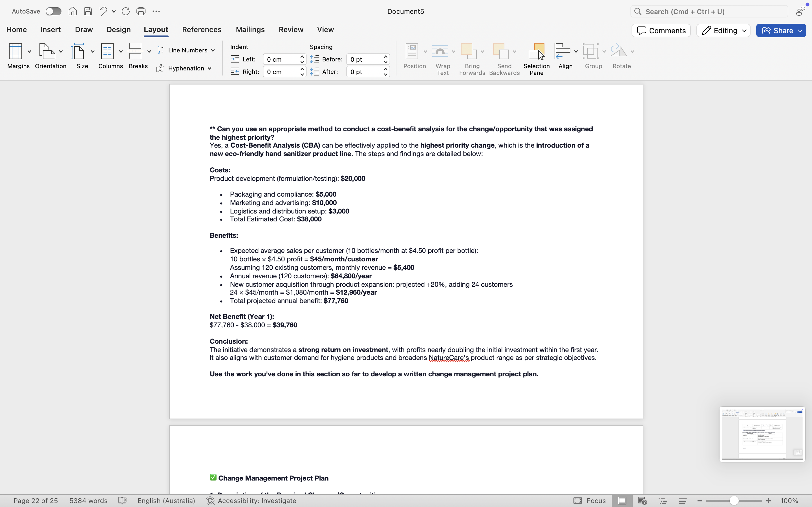Click the Home icon in title bar
The height and width of the screenshot is (507, 812).
[x=72, y=11]
